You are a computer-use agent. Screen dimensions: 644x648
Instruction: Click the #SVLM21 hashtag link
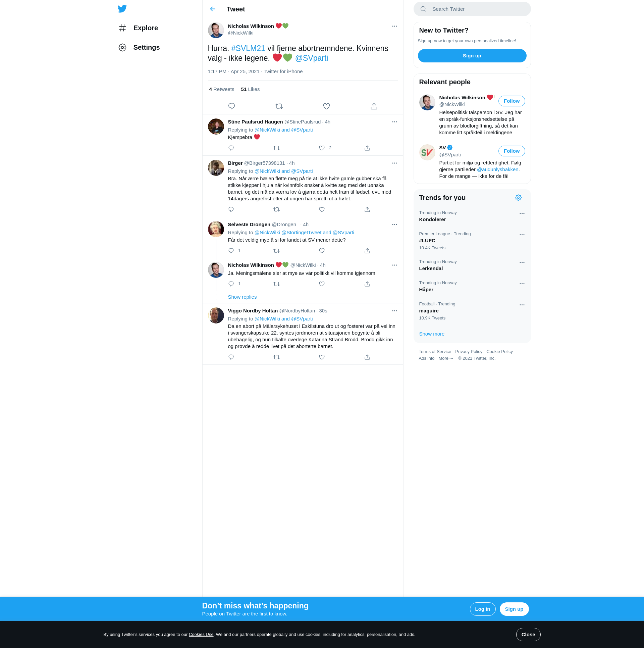(248, 48)
